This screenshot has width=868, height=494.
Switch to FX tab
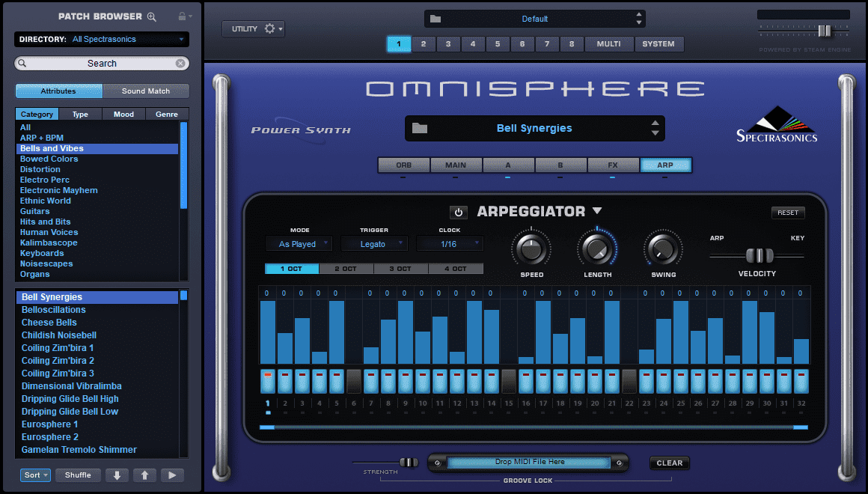[x=613, y=165]
